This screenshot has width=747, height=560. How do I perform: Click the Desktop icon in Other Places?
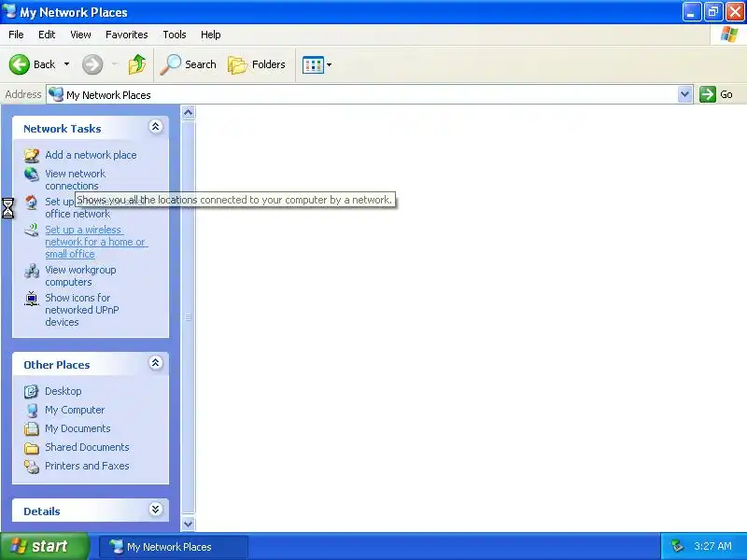pos(32,391)
